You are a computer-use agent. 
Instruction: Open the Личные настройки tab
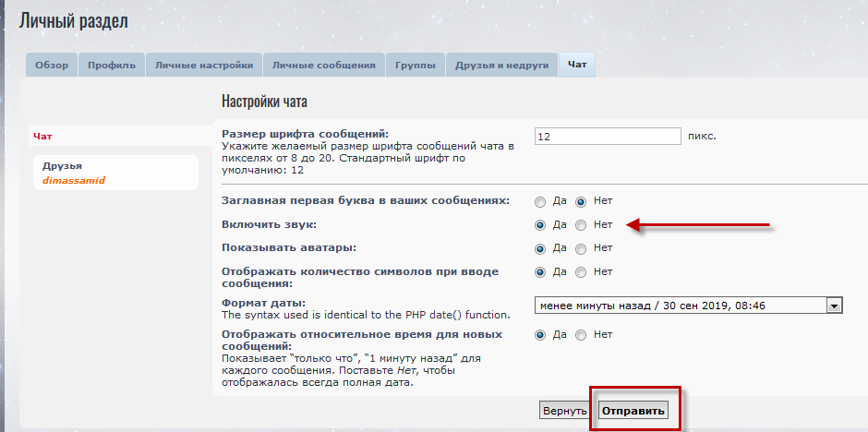coord(204,66)
